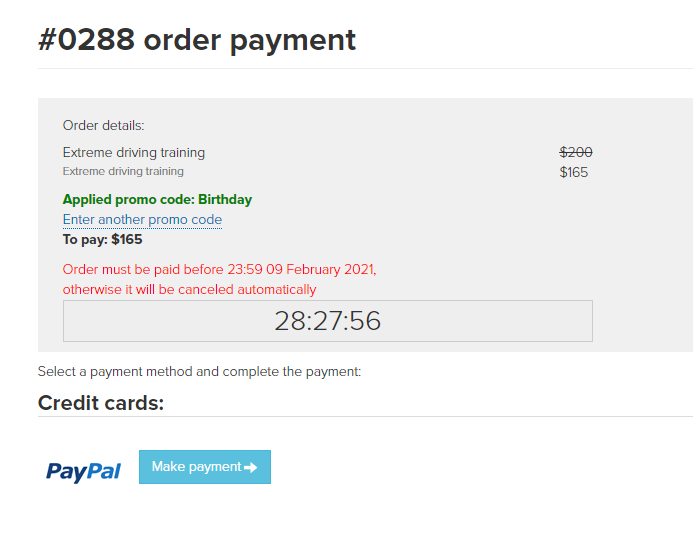Viewport: 693px width, 533px height.
Task: Click the small Extreme driving training subtitle
Action: click(x=123, y=171)
